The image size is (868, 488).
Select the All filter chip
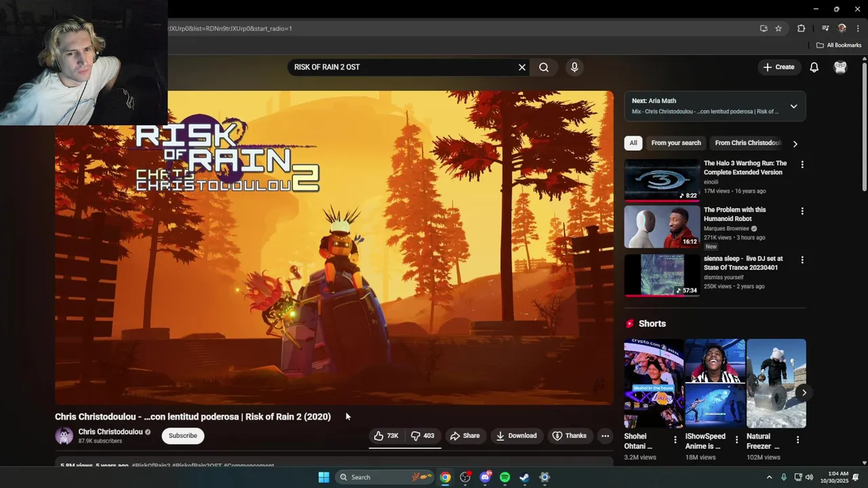pos(633,143)
